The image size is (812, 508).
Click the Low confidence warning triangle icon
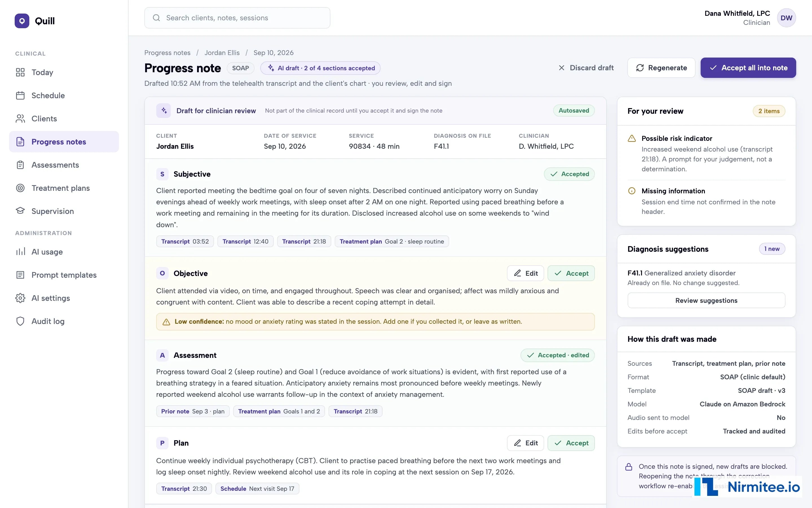(x=166, y=322)
